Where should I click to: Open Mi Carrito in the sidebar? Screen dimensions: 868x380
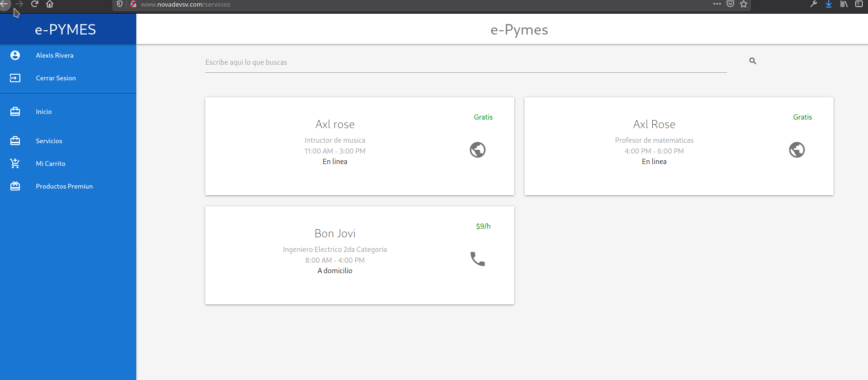pos(68,164)
